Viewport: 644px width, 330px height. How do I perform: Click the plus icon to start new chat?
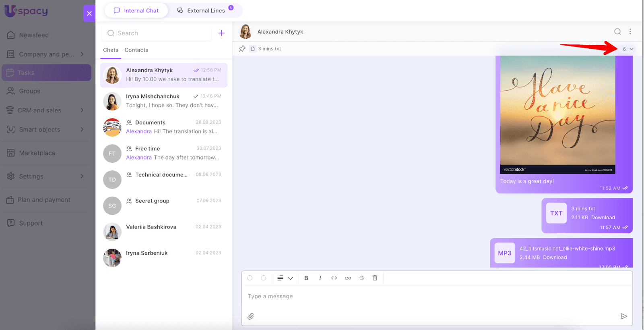pos(221,33)
